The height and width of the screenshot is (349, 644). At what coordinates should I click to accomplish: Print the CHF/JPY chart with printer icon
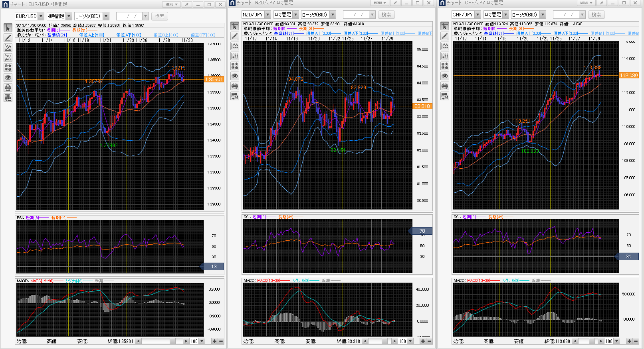pos(445,86)
